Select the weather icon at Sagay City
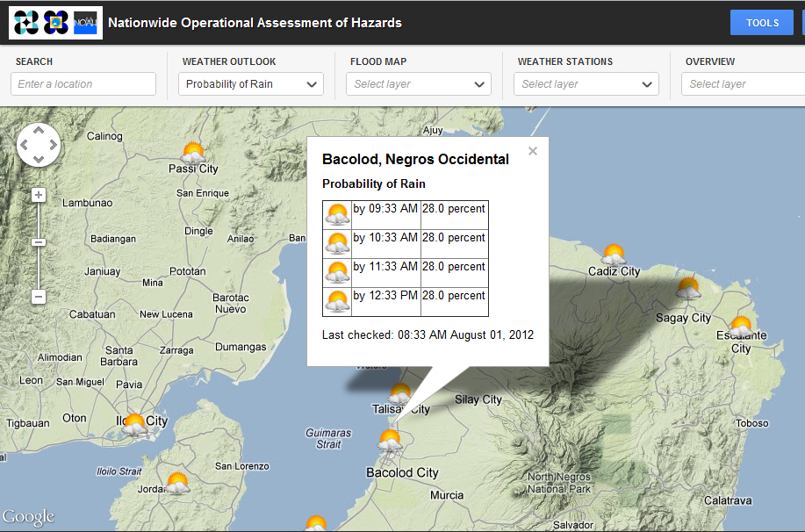 click(x=687, y=290)
